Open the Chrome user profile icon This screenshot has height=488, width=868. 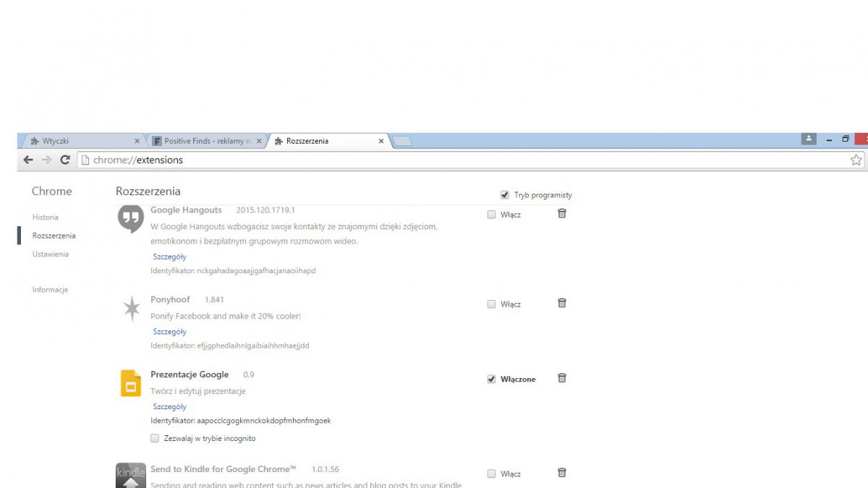pos(809,139)
